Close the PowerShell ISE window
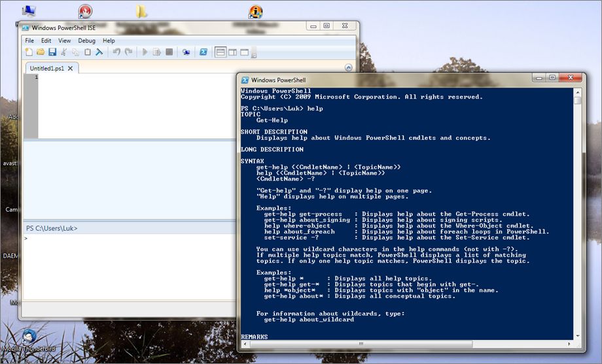Viewport: 602px width, 364px height. coord(345,25)
